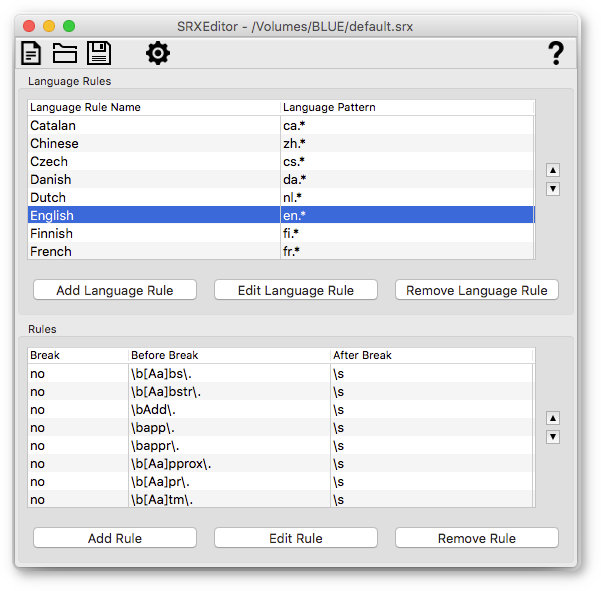The height and width of the screenshot is (591, 601).
Task: Click the ca.* language pattern cell
Action: [407, 125]
